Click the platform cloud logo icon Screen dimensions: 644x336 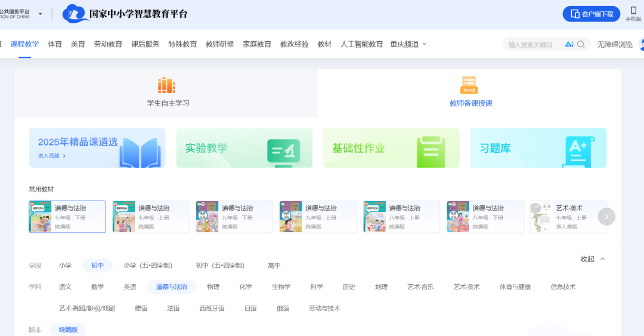75,14
